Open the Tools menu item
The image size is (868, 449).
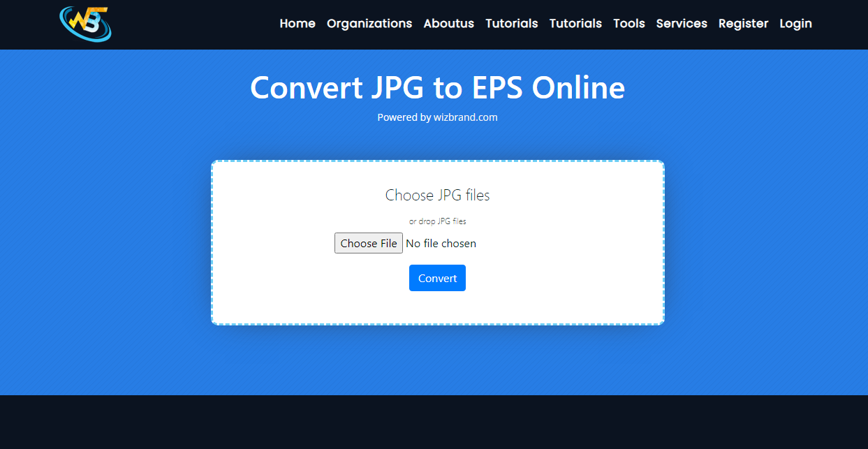pyautogui.click(x=629, y=24)
